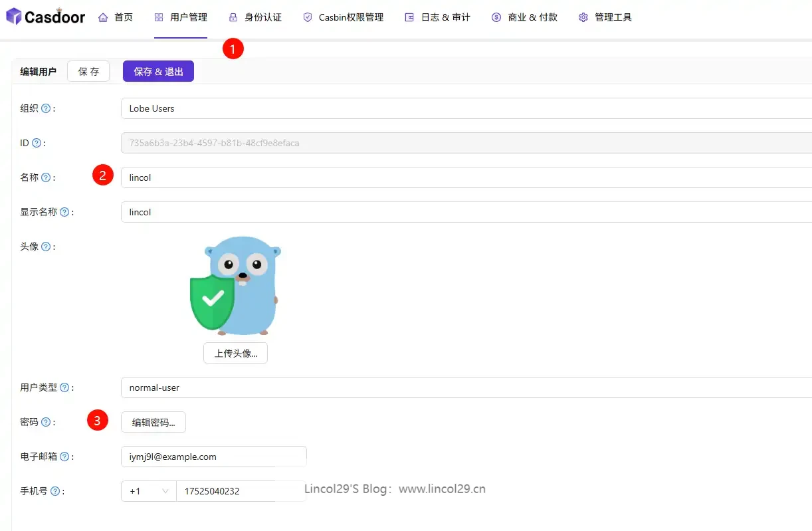Click the help icon beside 显示名称
Image resolution: width=812 pixels, height=531 pixels.
click(x=64, y=212)
